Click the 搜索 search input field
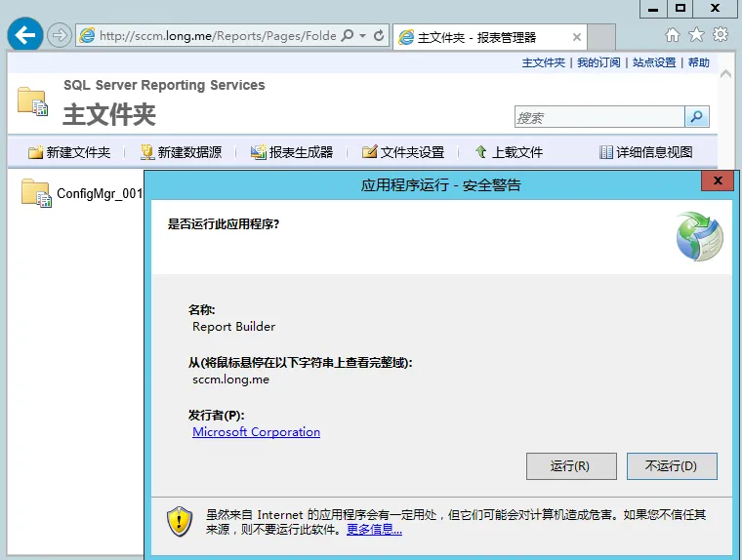 pyautogui.click(x=599, y=117)
